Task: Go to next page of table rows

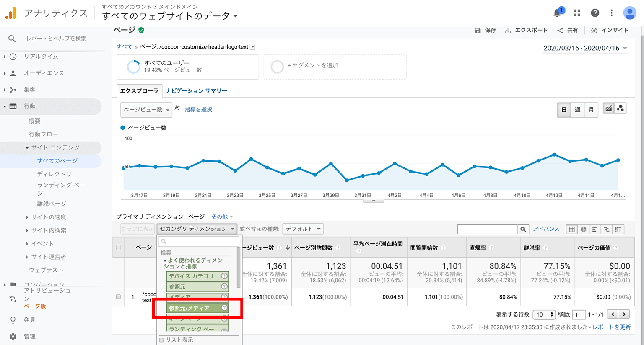Action: point(624,314)
